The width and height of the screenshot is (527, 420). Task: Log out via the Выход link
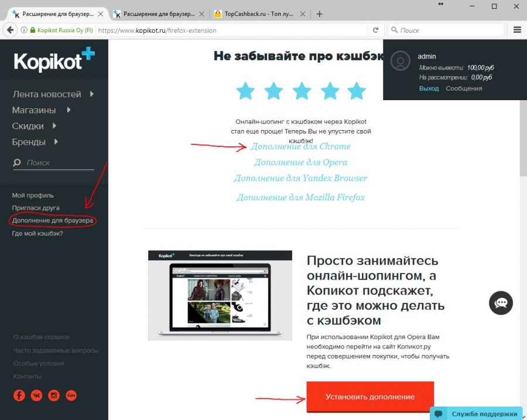(x=429, y=88)
